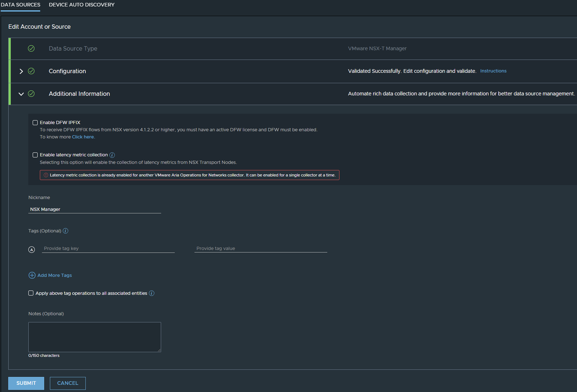The image size is (577, 392).
Task: Toggle Enable latency metric collection checkbox
Action: [x=35, y=155]
